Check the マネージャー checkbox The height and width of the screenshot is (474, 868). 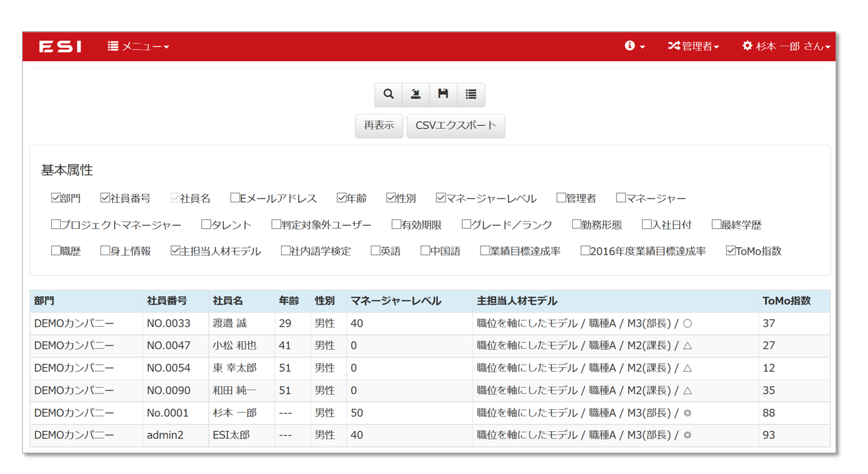621,198
